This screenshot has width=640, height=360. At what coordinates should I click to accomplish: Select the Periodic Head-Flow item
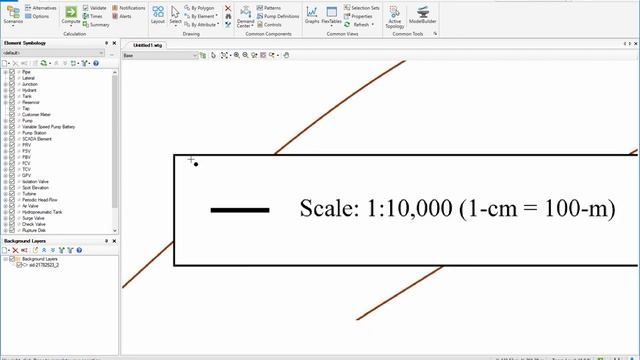[40, 200]
